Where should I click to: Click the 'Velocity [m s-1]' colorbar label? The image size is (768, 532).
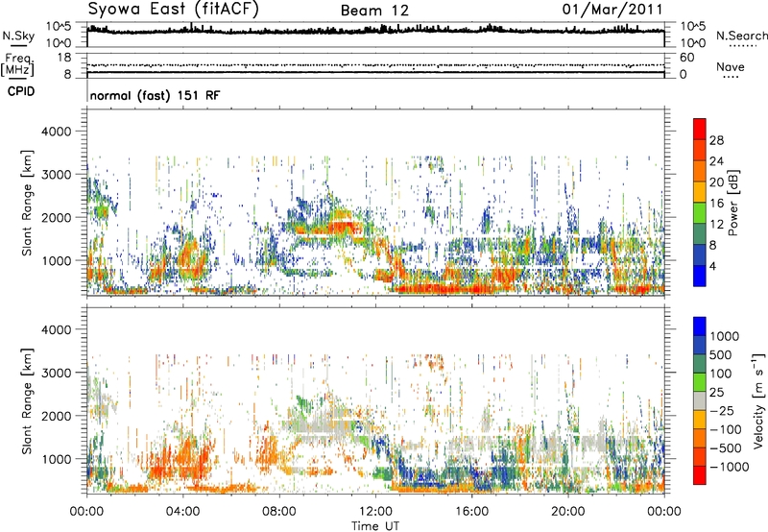point(758,400)
